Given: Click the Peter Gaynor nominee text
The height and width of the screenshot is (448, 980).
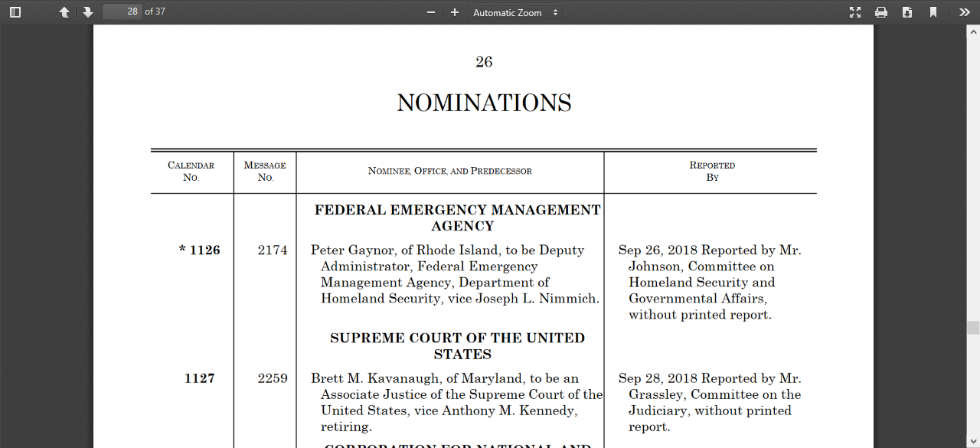Looking at the screenshot, I should click(456, 274).
